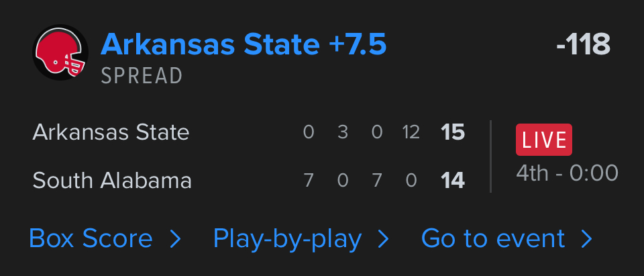Screen dimensions: 644x276
Task: Click the SPREAD bet type label
Action: (x=142, y=76)
